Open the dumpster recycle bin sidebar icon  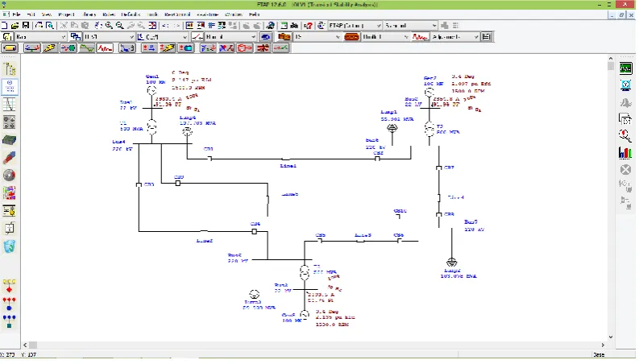click(10, 246)
